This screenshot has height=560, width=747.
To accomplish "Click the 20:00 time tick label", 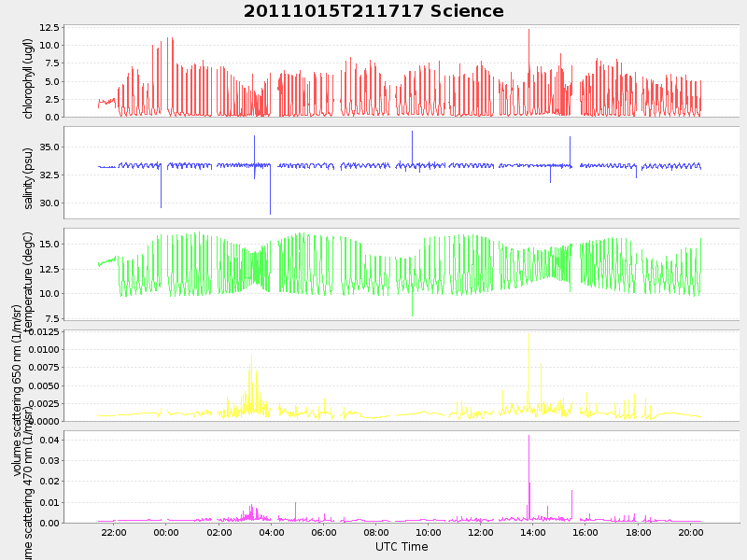I will [691, 532].
